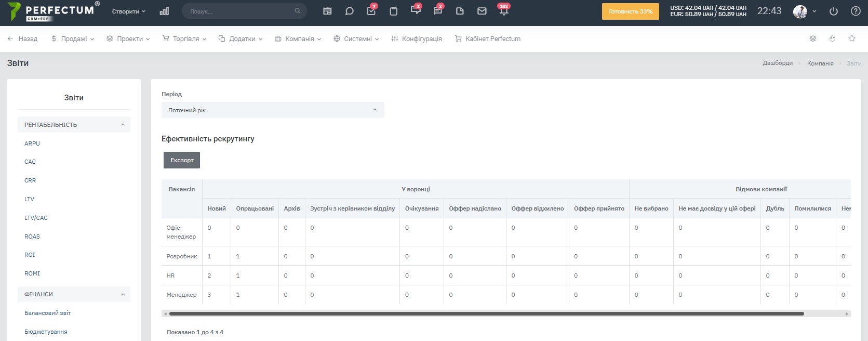
Task: Open the document note icon
Action: 460,11
